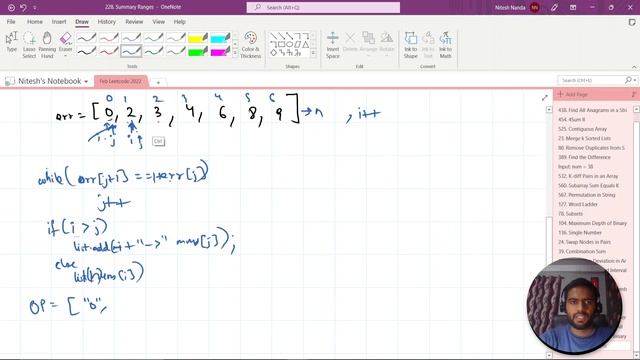Open page 560. Subarray Sum Equals K
The height and width of the screenshot is (360, 640).
tap(588, 185)
